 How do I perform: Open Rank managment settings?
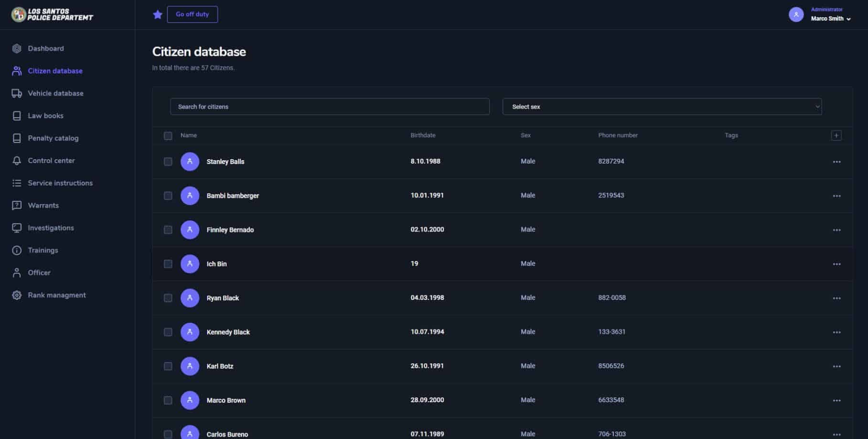pyautogui.click(x=56, y=295)
